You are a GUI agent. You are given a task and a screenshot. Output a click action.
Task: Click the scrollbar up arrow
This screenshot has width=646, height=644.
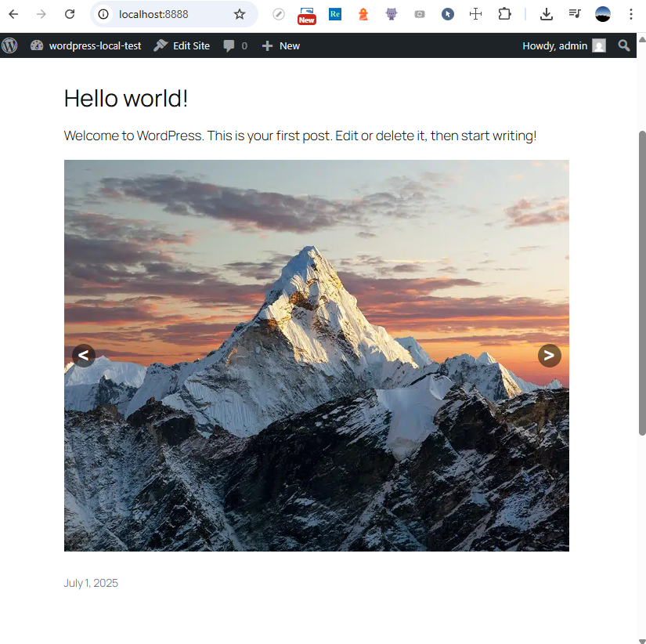click(x=642, y=40)
